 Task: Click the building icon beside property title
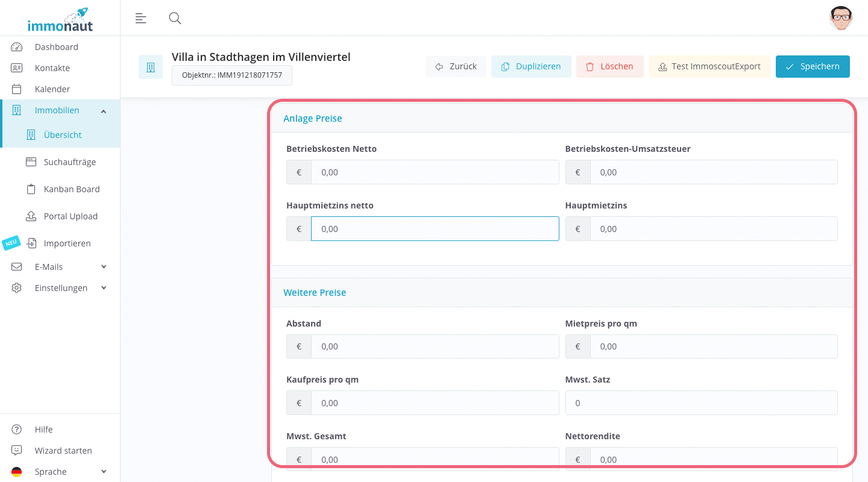click(x=151, y=67)
